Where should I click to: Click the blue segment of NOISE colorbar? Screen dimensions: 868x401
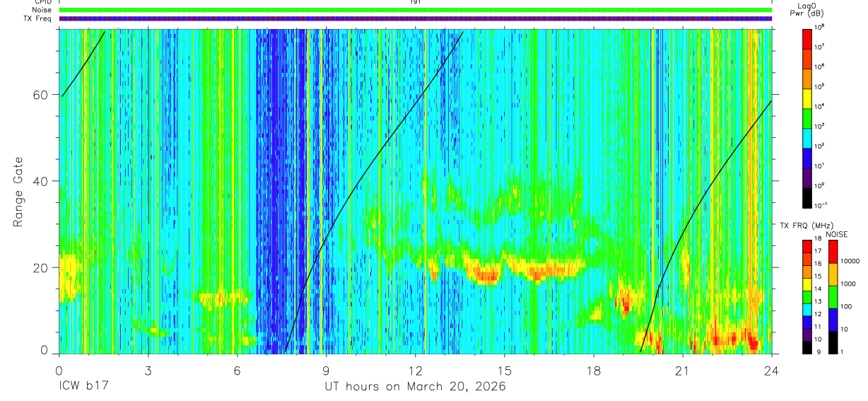click(833, 319)
